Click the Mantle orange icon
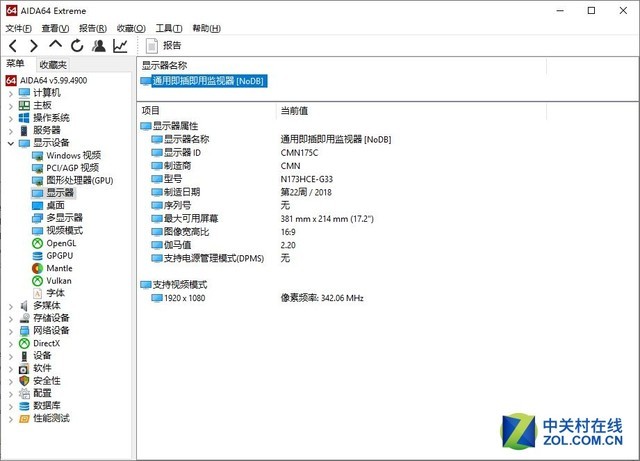 point(37,268)
